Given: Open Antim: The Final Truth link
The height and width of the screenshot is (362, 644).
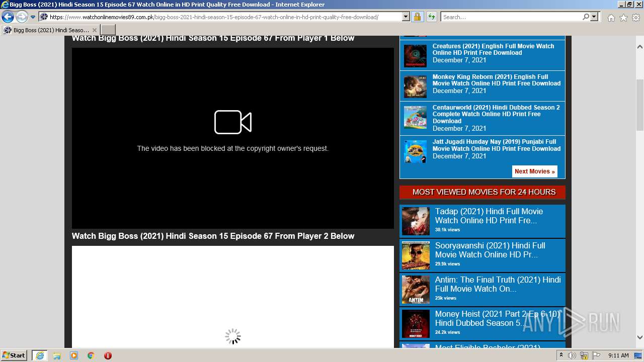Looking at the screenshot, I should (498, 284).
